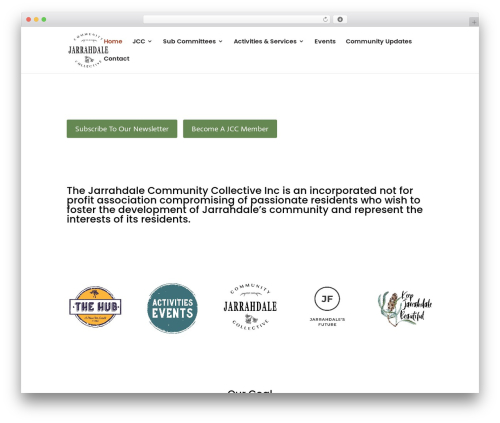
Task: Open the Contact menu item
Action: pyautogui.click(x=116, y=59)
